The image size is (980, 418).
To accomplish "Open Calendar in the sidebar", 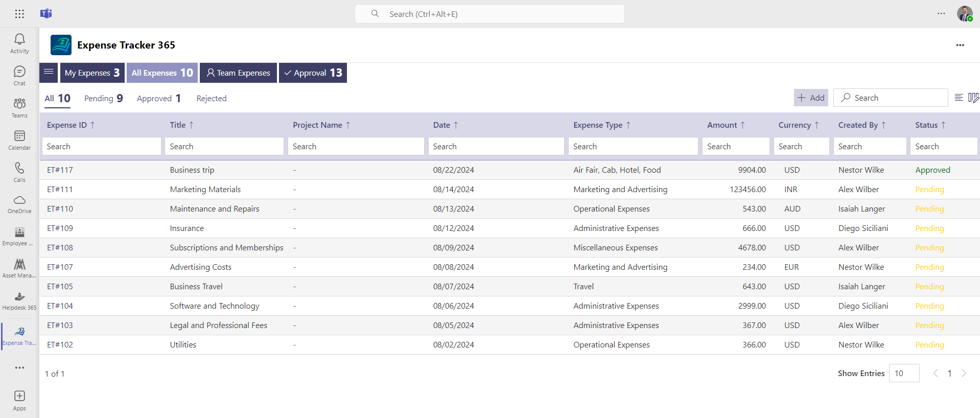I will [x=19, y=140].
